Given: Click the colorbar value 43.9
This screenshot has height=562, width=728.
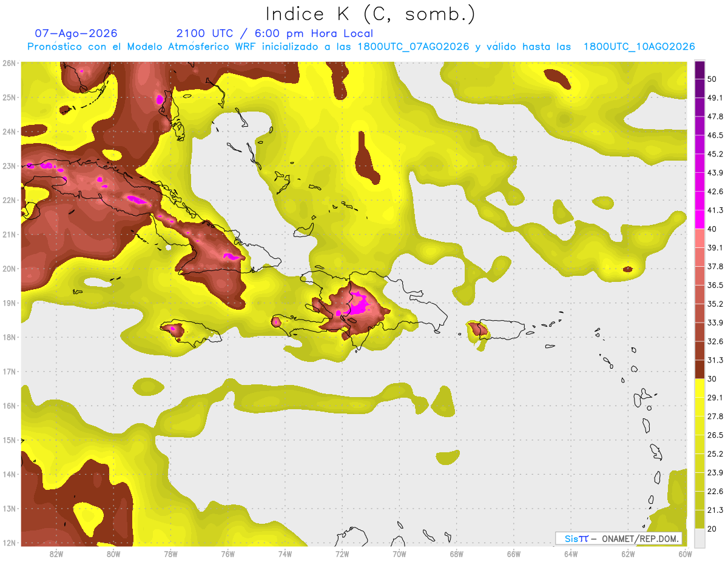Looking at the screenshot, I should [715, 173].
